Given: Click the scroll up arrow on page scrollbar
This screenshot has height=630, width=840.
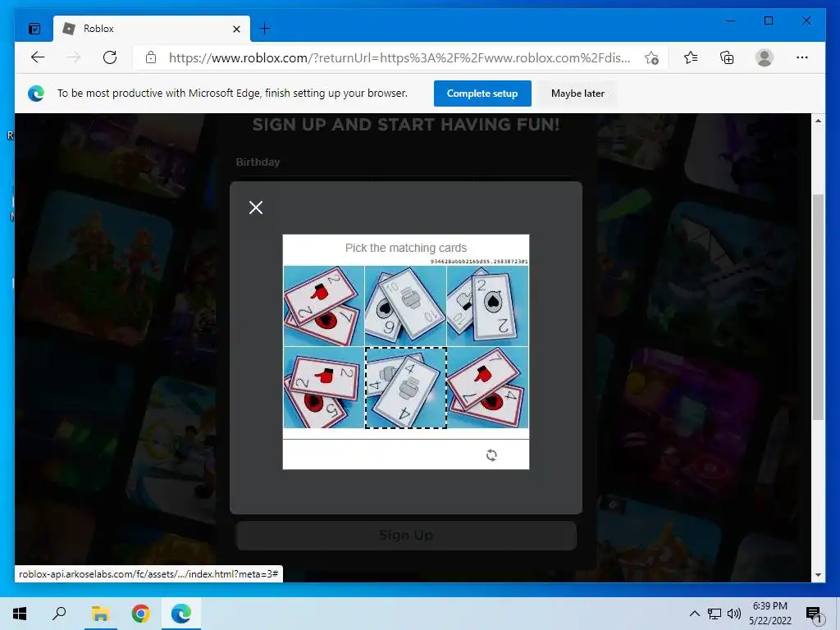Looking at the screenshot, I should (x=818, y=121).
